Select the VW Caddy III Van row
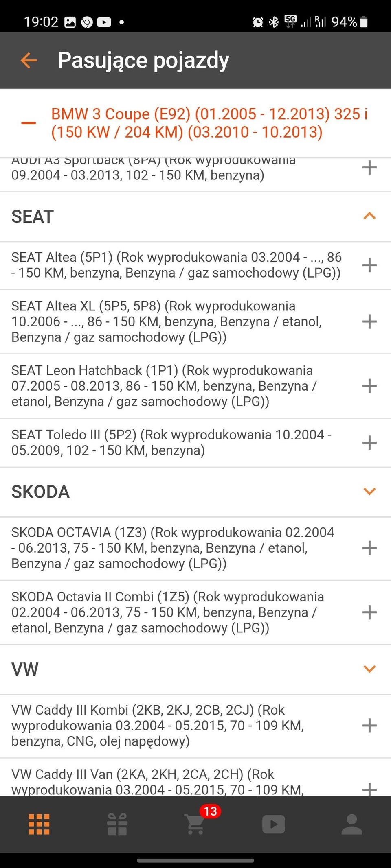391x868 pixels. 195,778
